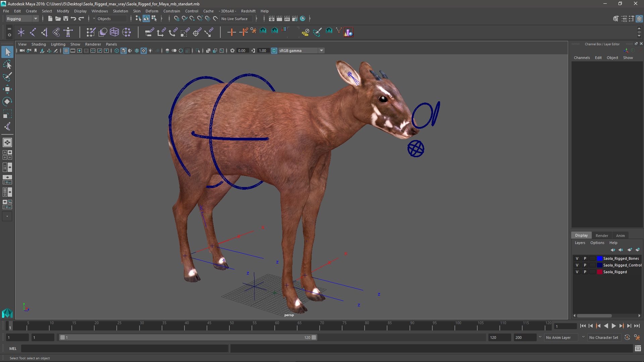Toggle playback P of Saola_Rigged_Bones layer
644x362 pixels.
pyautogui.click(x=585, y=258)
